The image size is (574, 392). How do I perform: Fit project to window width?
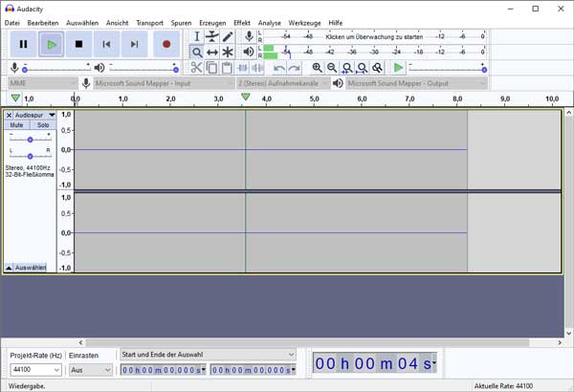[x=362, y=68]
